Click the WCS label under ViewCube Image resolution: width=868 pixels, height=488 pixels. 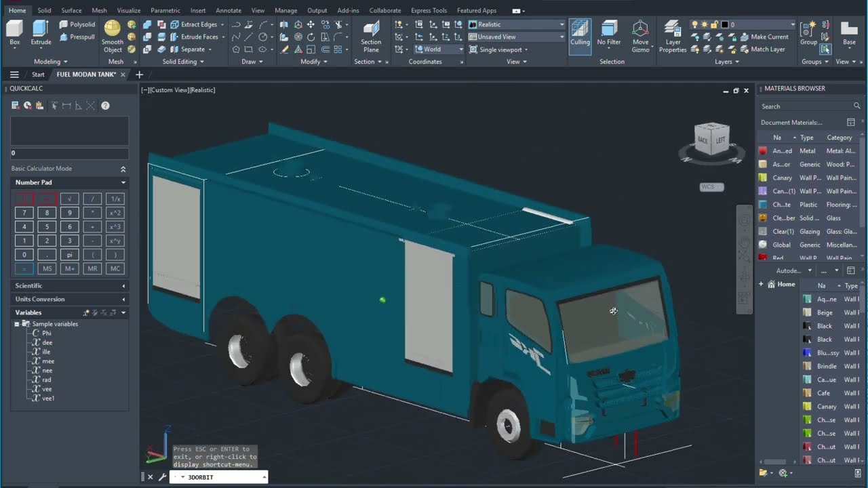[711, 187]
